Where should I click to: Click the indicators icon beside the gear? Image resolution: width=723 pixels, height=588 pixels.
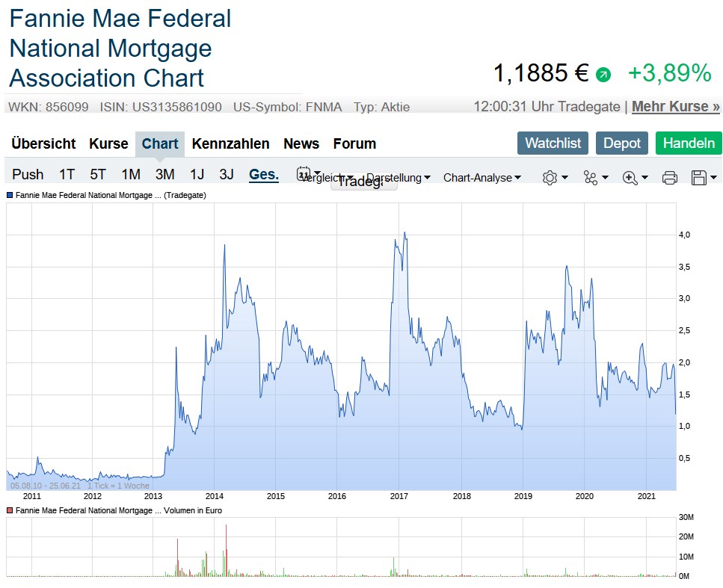pos(590,178)
